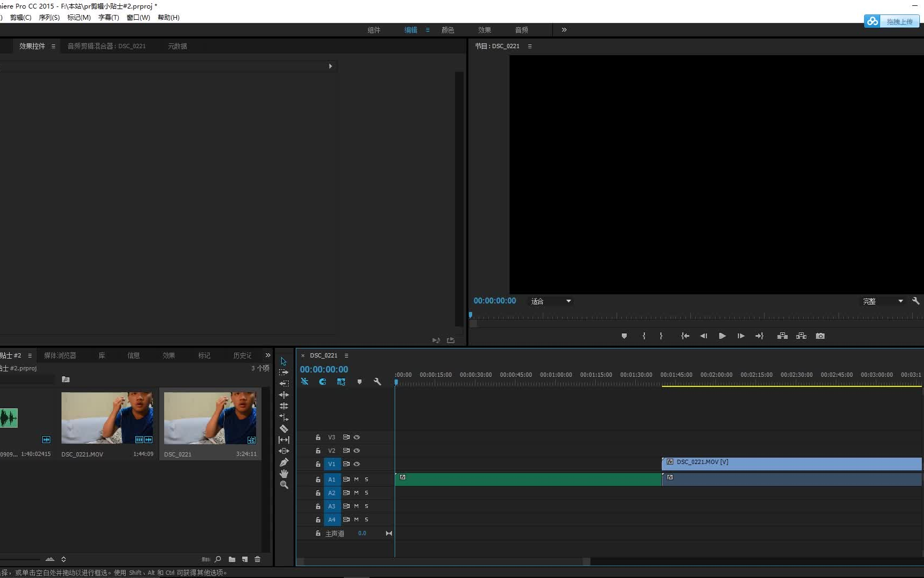Switch to 媒体浏览器 tab

60,355
